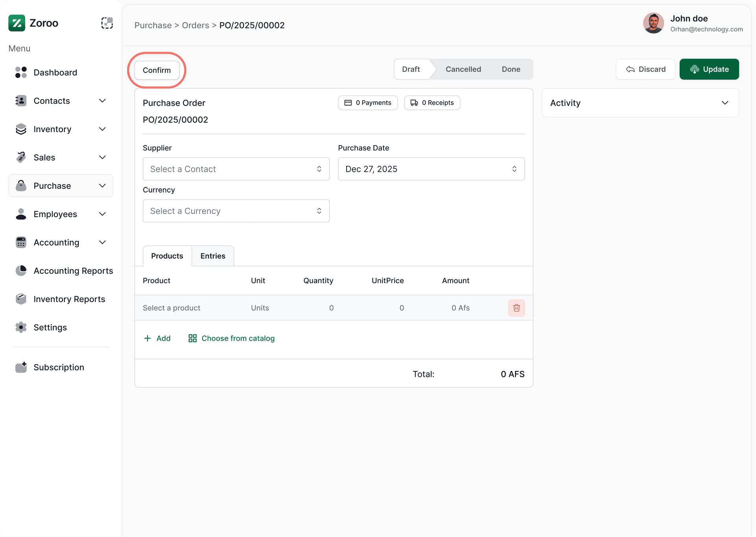Expand the Activity panel chevron
This screenshot has width=756, height=537.
pos(724,103)
